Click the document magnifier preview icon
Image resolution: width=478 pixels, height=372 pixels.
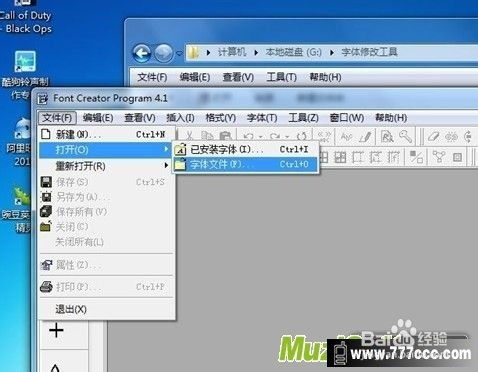[387, 136]
